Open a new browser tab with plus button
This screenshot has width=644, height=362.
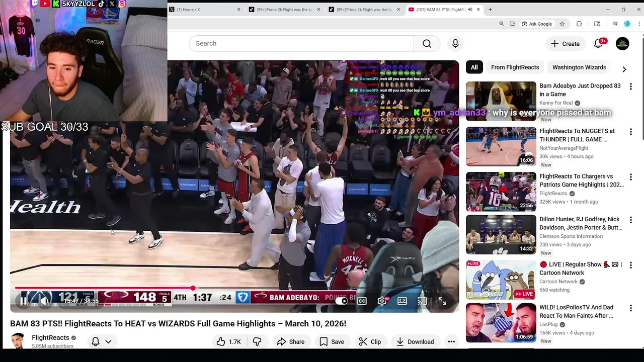(x=490, y=9)
